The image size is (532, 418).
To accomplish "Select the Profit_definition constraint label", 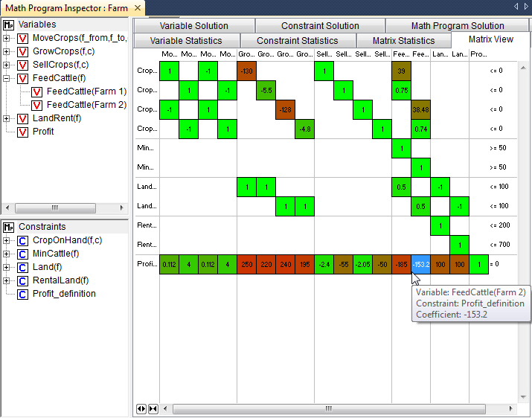I will click(x=64, y=294).
